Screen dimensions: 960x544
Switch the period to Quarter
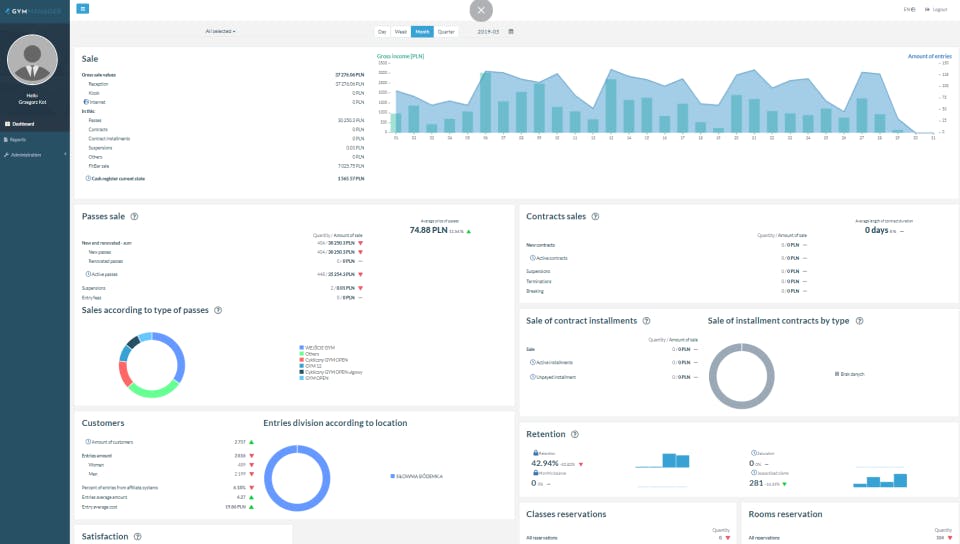(x=446, y=32)
